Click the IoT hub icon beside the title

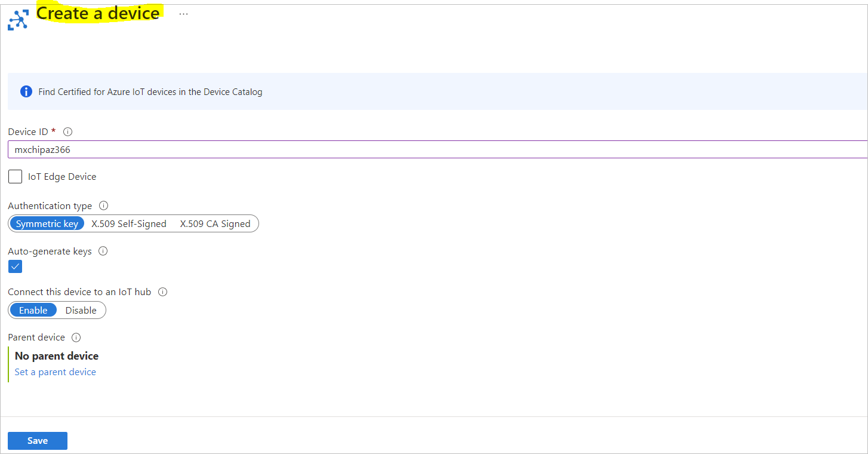[18, 20]
